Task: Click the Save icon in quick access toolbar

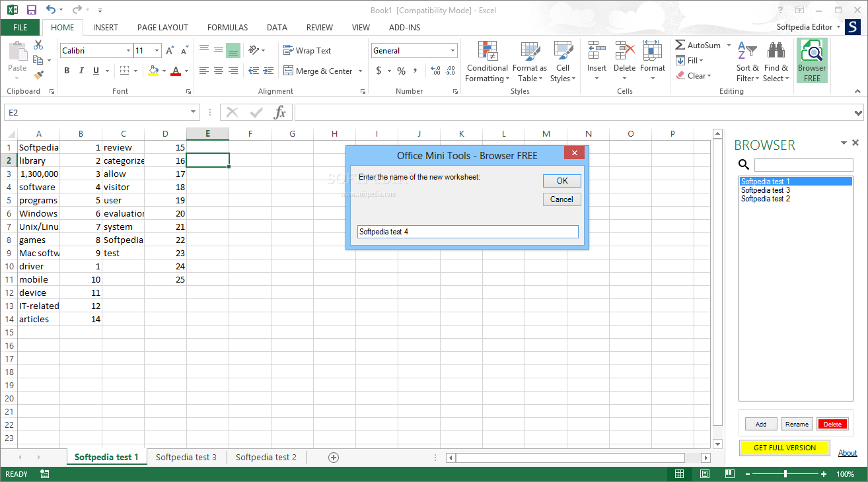Action: click(31, 10)
